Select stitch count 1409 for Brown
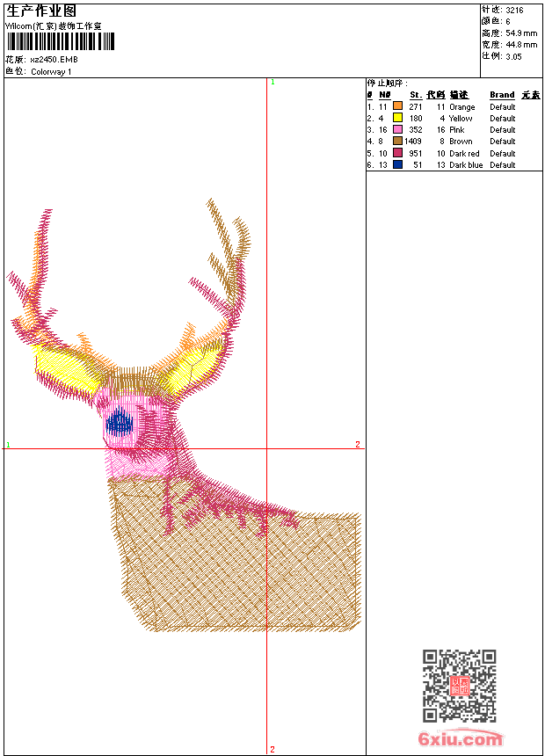 pos(413,142)
